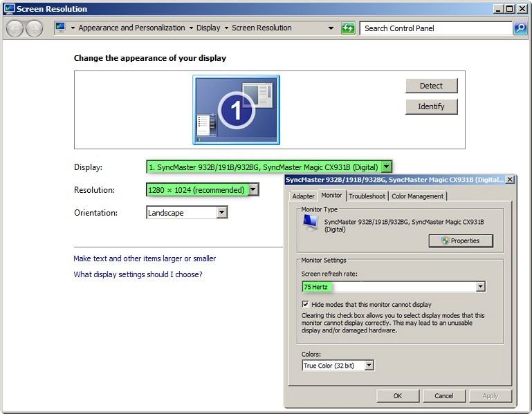The image size is (532, 414).
Task: Open the Color Management tab
Action: (417, 196)
